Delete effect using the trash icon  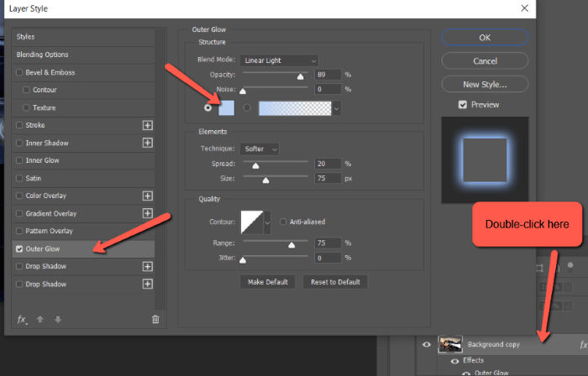pos(155,320)
